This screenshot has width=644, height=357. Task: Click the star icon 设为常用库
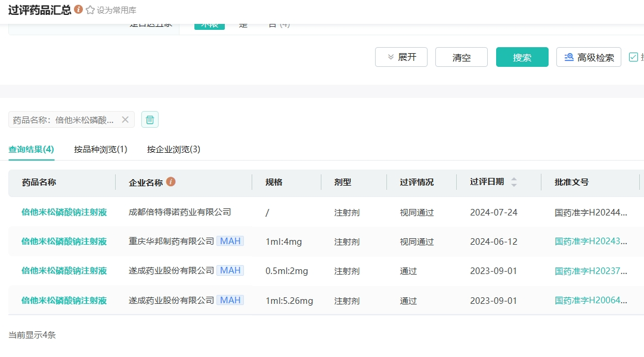pos(91,10)
